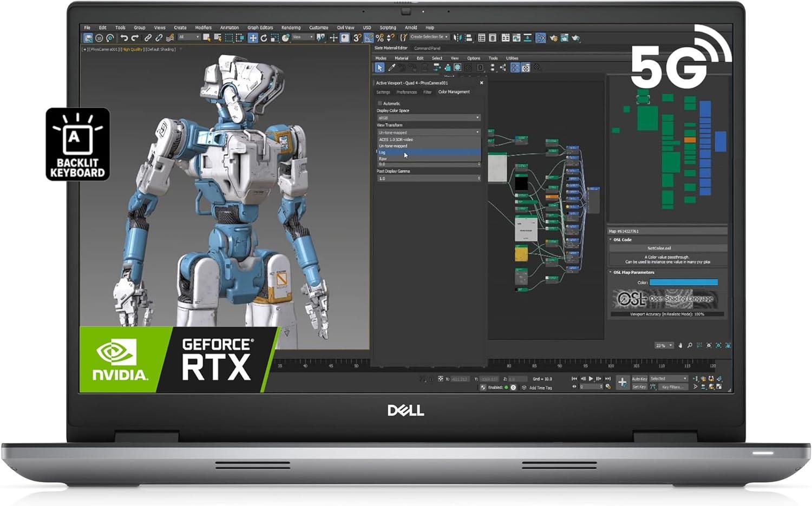Open the Display Color Space dropdown
Image resolution: width=812 pixels, height=506 pixels.
click(428, 117)
